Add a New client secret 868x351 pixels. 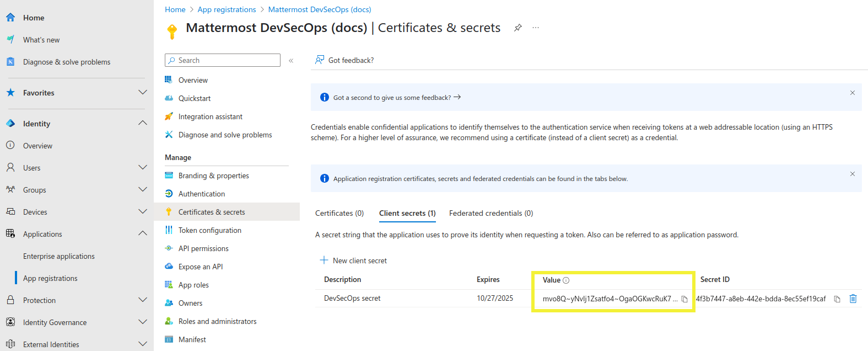coord(353,260)
